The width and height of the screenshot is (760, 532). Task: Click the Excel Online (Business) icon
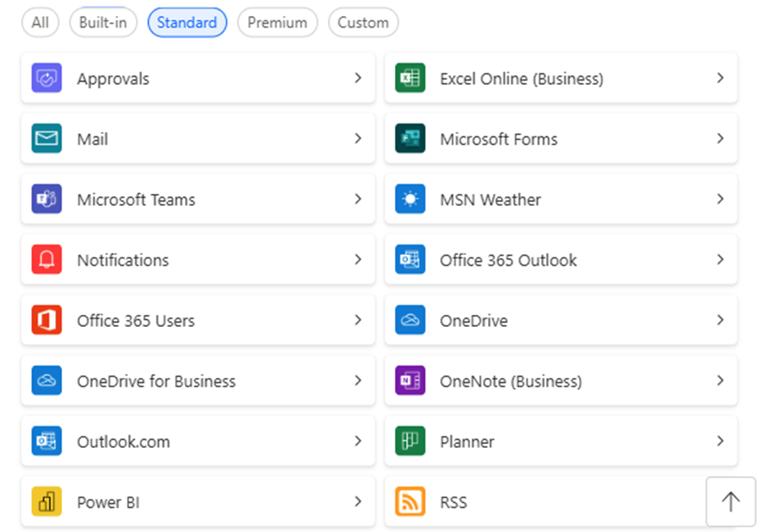(x=410, y=78)
